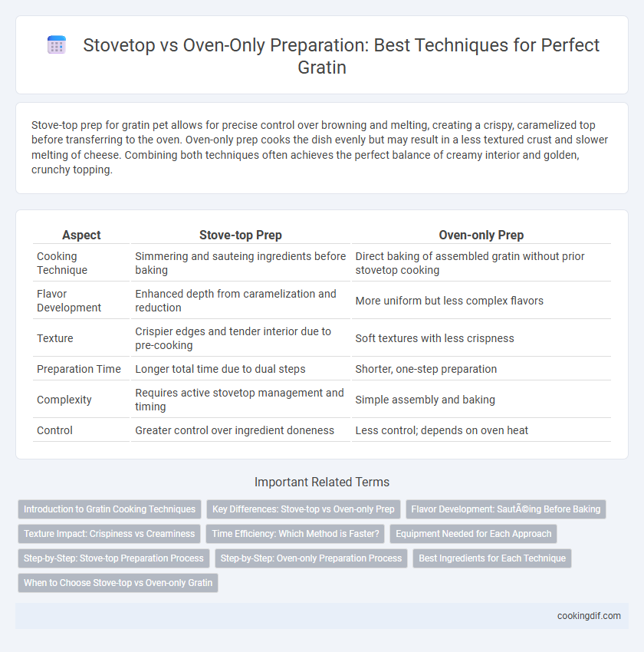This screenshot has height=652, width=644.
Task: Select the Flavor Development row label
Action: [69, 300]
